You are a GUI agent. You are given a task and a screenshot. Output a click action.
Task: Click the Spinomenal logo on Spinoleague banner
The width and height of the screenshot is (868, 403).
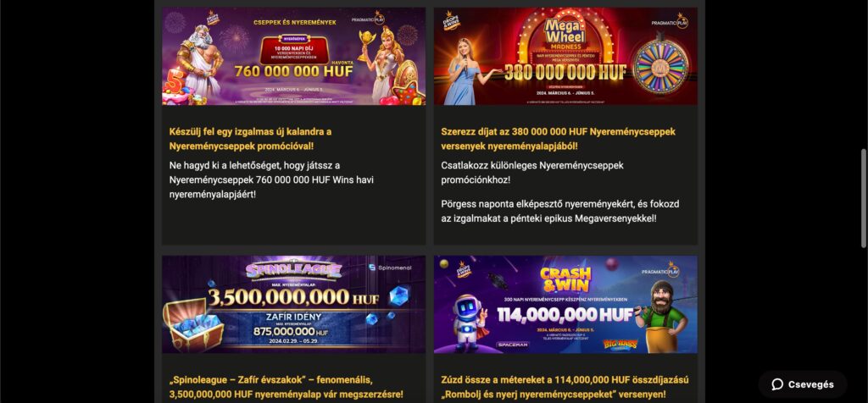coord(387,268)
